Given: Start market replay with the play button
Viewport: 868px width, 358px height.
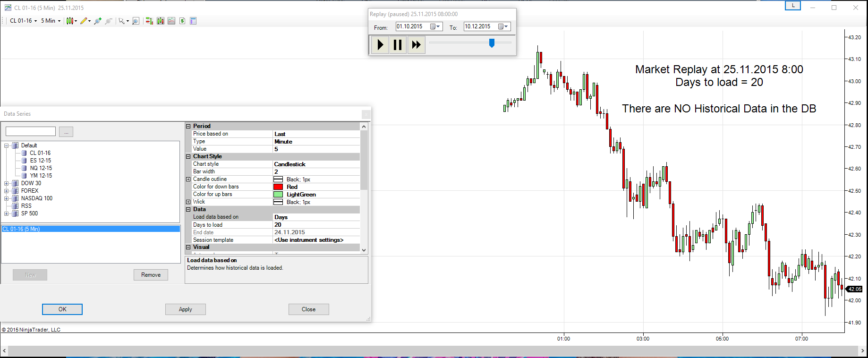Looking at the screenshot, I should point(380,45).
